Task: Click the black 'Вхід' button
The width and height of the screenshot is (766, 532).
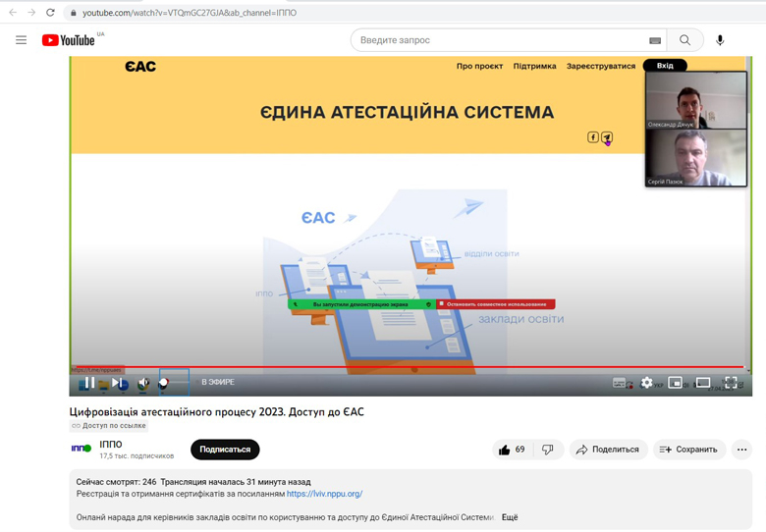Action: tap(665, 66)
